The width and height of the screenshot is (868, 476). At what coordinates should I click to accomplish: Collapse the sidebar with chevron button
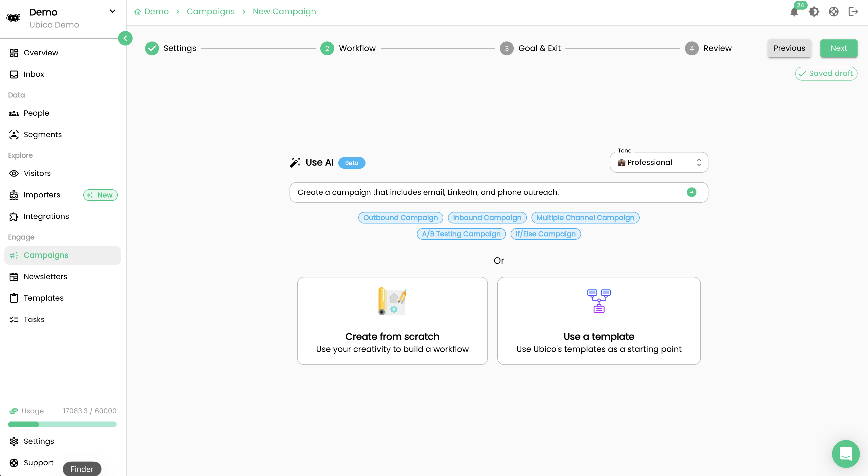(x=125, y=38)
